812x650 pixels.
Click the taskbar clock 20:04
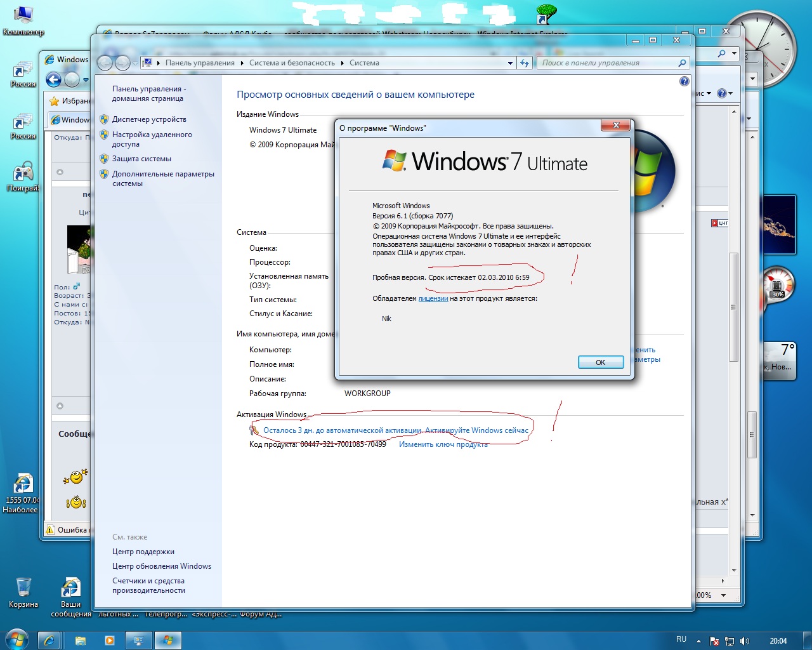778,641
